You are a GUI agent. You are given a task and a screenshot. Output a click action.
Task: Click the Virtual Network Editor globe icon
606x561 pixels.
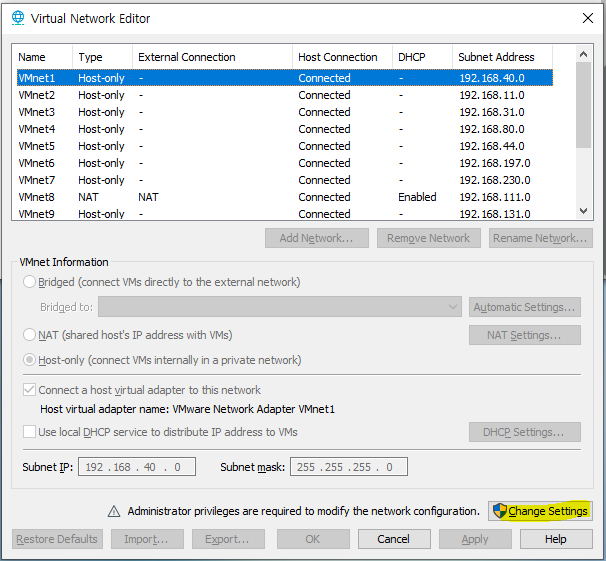tap(18, 18)
